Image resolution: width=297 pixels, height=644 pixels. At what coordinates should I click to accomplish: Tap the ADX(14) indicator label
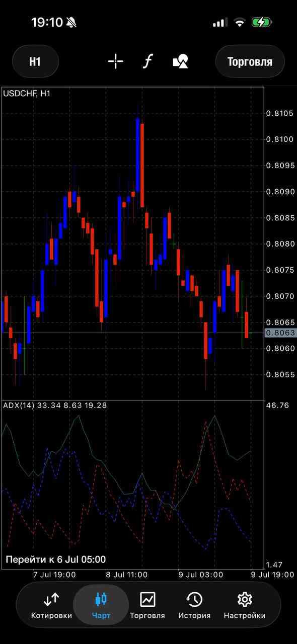pos(55,405)
